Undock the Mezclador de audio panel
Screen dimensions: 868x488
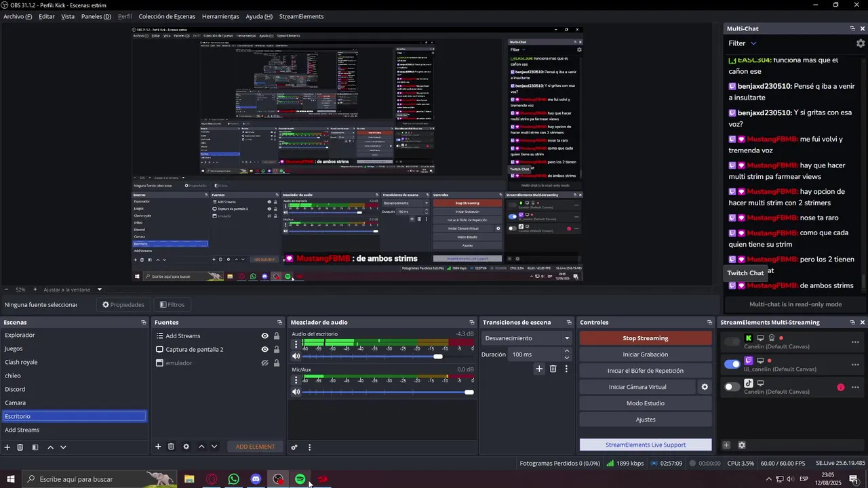[472, 323]
